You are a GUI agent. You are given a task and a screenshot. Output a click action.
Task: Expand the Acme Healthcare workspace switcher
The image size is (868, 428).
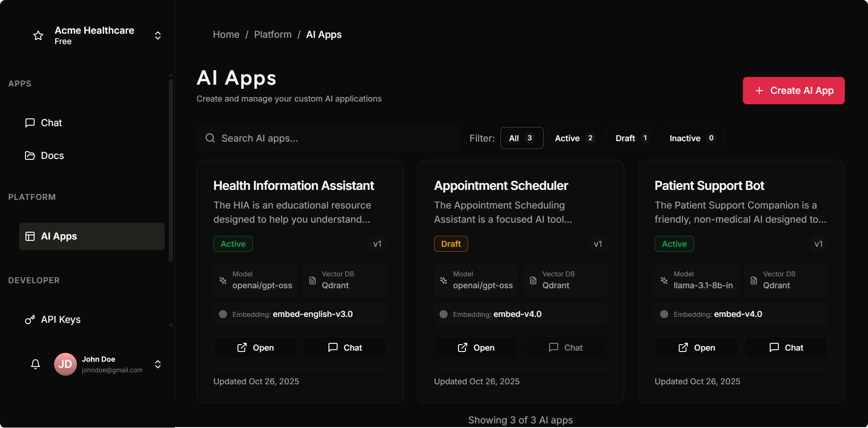(158, 36)
